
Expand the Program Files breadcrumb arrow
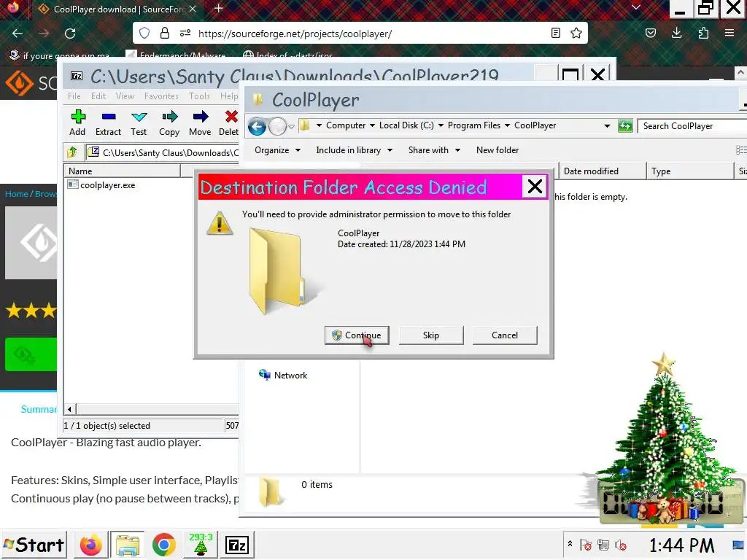pyautogui.click(x=507, y=125)
